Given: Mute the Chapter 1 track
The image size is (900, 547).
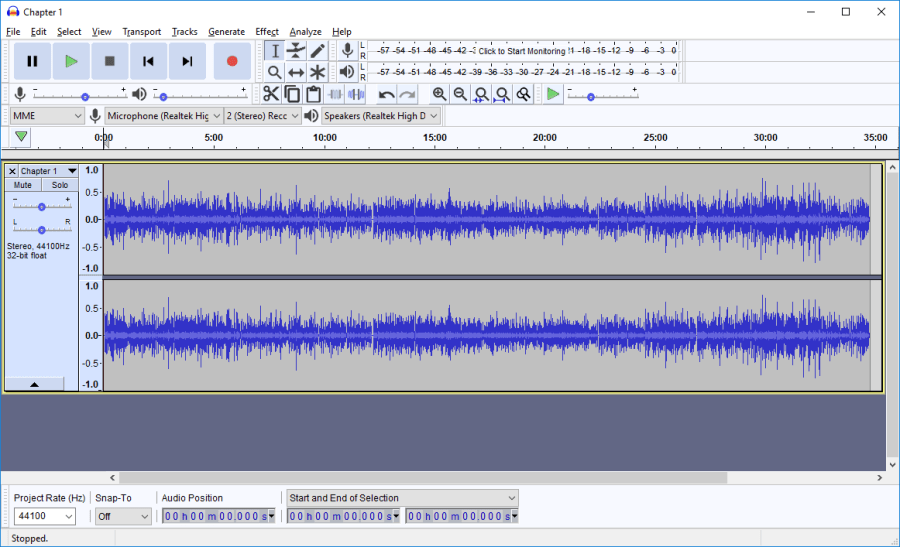Looking at the screenshot, I should pyautogui.click(x=23, y=185).
